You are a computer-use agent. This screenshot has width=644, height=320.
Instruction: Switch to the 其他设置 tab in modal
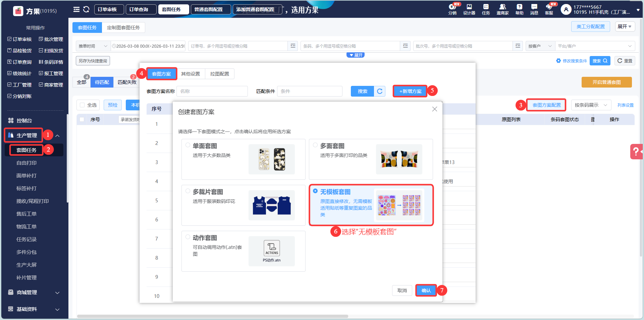[191, 74]
